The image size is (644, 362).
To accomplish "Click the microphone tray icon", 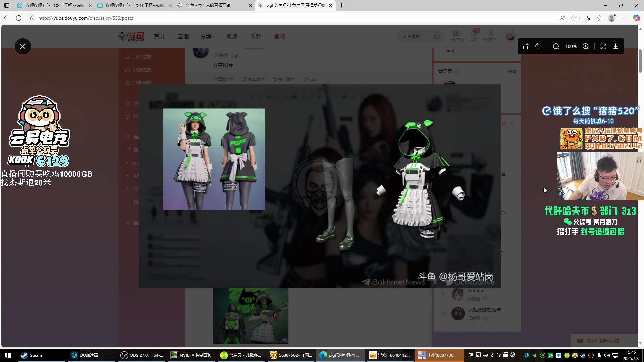I will (x=599, y=355).
